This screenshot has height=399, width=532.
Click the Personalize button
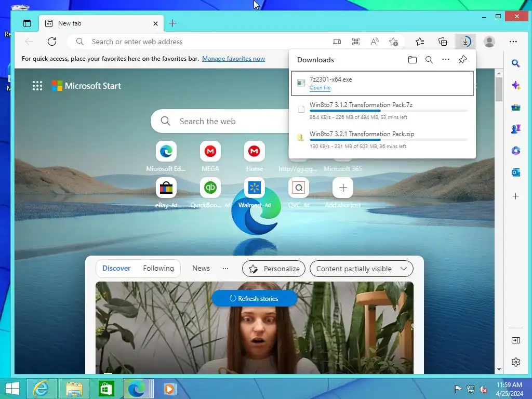274,269
